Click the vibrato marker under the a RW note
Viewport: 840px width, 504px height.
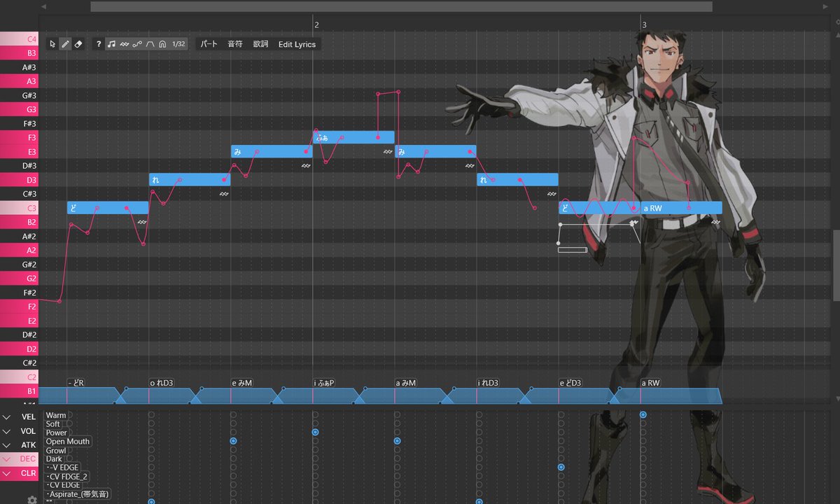tap(716, 222)
